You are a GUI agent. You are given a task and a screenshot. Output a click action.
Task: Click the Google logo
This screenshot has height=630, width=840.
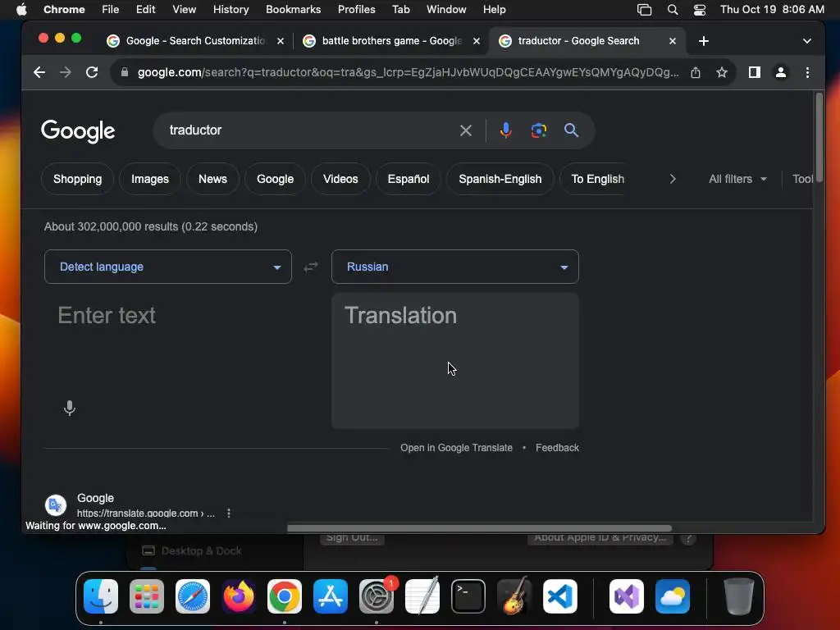[78, 130]
